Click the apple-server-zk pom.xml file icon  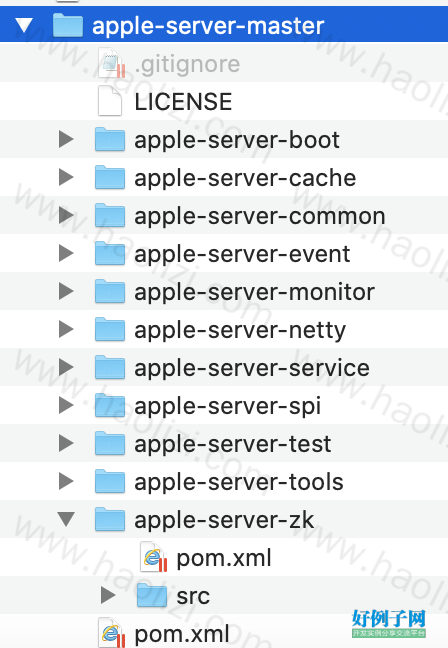pyautogui.click(x=154, y=557)
